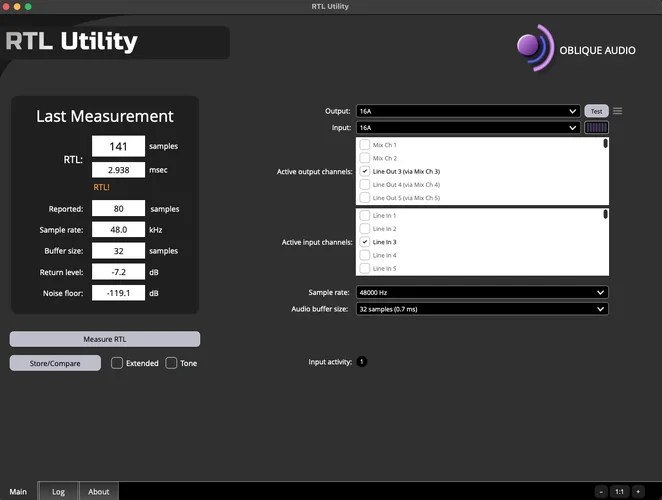Open the Output device dropdown
This screenshot has width=662, height=500.
tap(467, 111)
